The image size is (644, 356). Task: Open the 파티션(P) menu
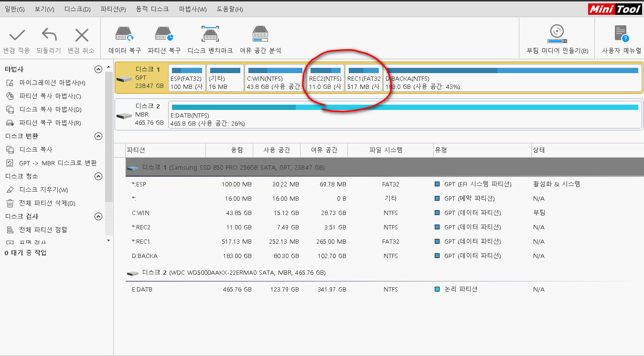coord(113,9)
